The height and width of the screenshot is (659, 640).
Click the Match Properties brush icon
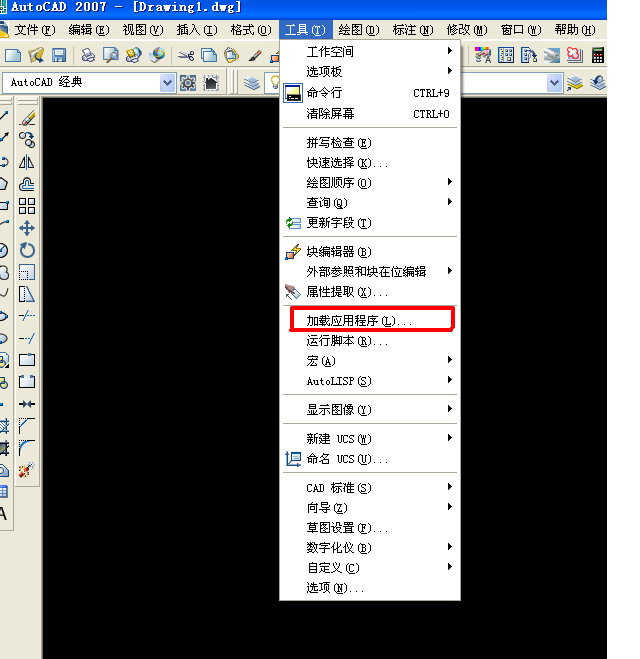255,55
